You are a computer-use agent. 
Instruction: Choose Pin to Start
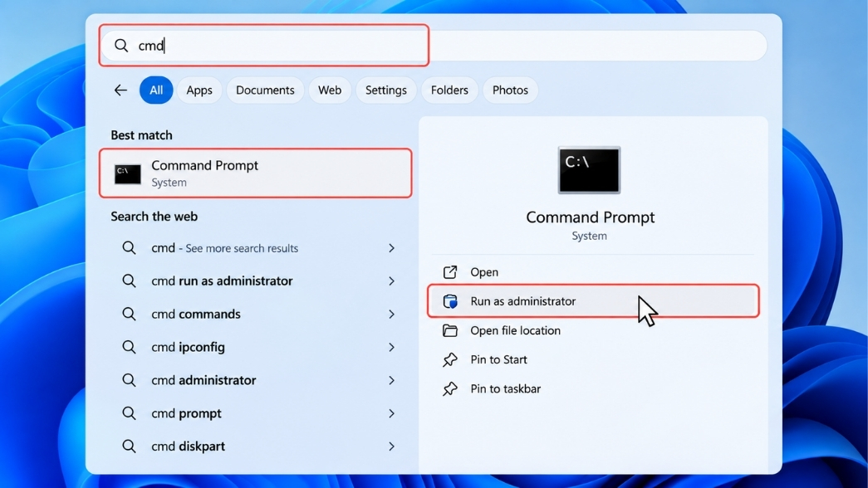tap(593, 359)
